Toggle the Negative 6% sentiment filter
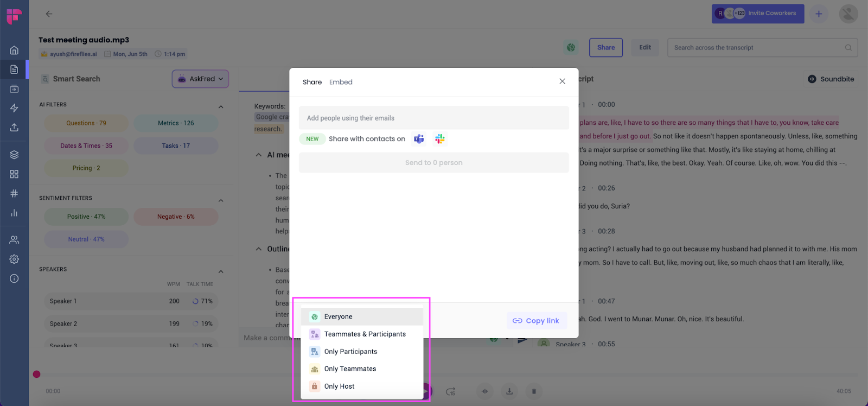The image size is (868, 406). tap(176, 217)
